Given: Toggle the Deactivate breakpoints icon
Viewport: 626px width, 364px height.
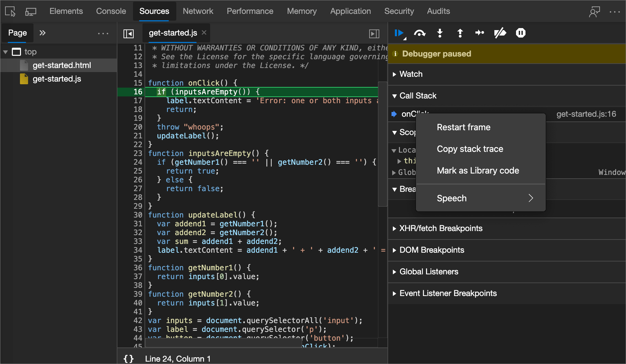Looking at the screenshot, I should tap(500, 33).
